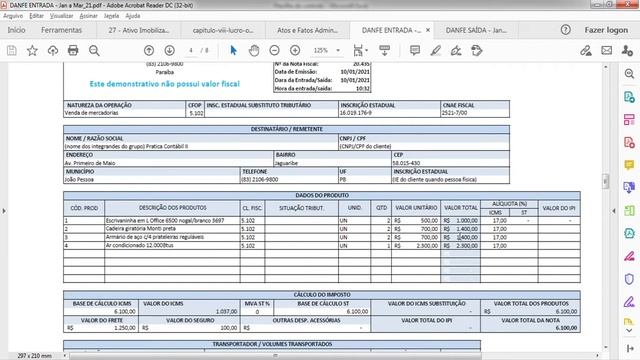Open the Comment tool in the right pane

629,165
